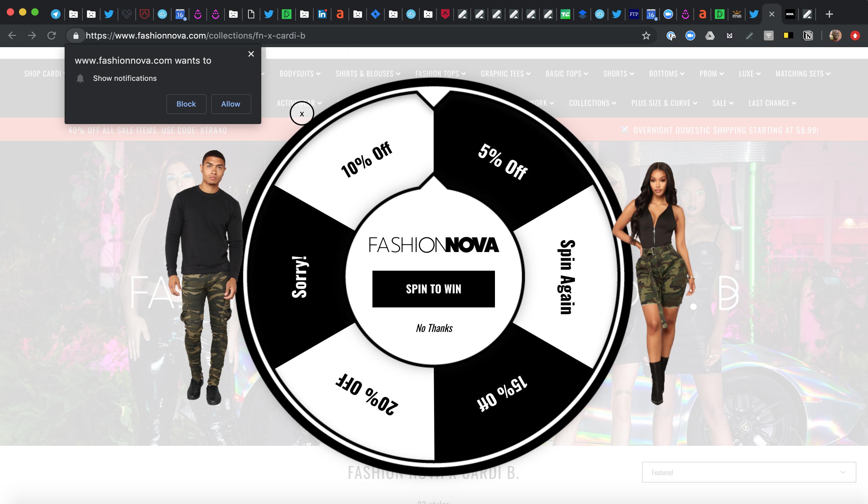868x504 pixels.
Task: Click the blue password-lock extension icon
Action: pyautogui.click(x=671, y=36)
